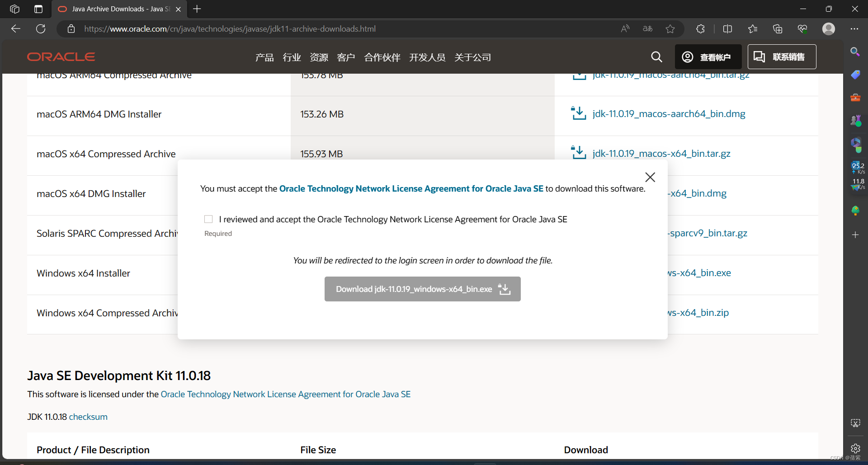Screen dimensions: 868x465
Task: Open the JDK 11.0.18 checksum link
Action: click(88, 417)
